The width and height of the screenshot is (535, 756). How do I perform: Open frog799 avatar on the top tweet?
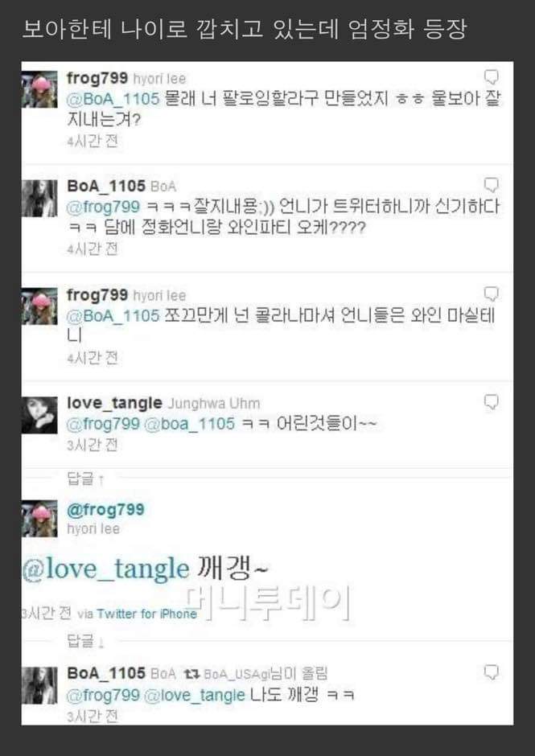coord(39,89)
